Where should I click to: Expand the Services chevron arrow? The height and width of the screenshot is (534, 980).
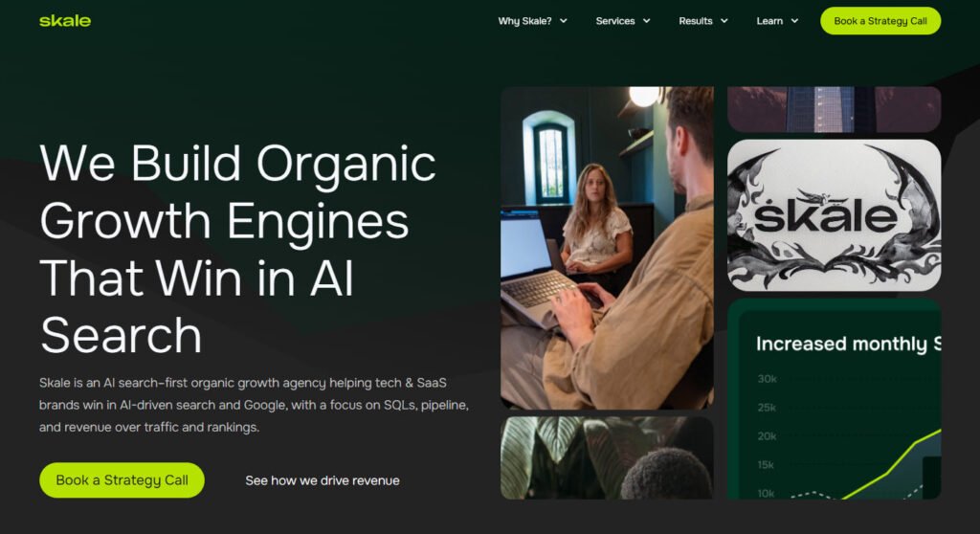[646, 21]
